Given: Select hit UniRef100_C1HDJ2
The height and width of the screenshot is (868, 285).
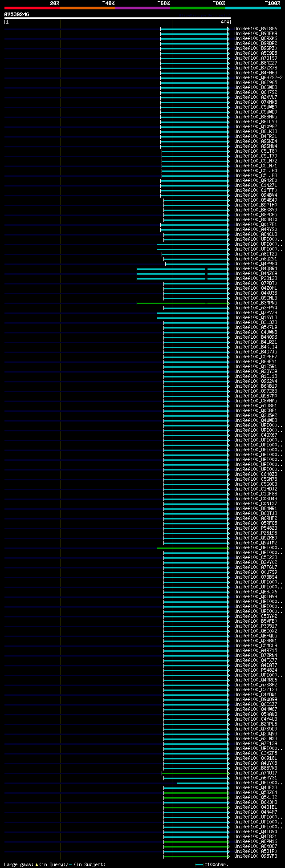Looking at the screenshot, I should [256, 489].
